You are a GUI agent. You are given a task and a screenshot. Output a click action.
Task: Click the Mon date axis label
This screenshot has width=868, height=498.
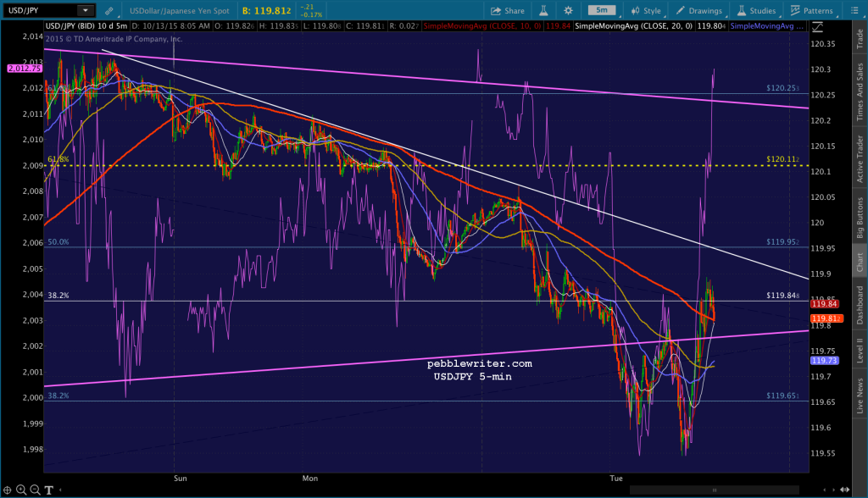point(310,478)
